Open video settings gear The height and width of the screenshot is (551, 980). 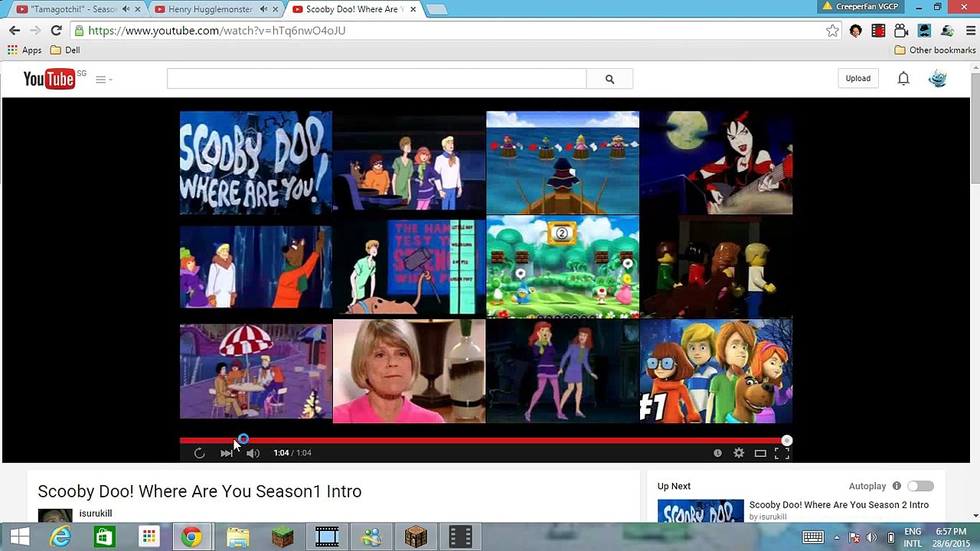[739, 453]
